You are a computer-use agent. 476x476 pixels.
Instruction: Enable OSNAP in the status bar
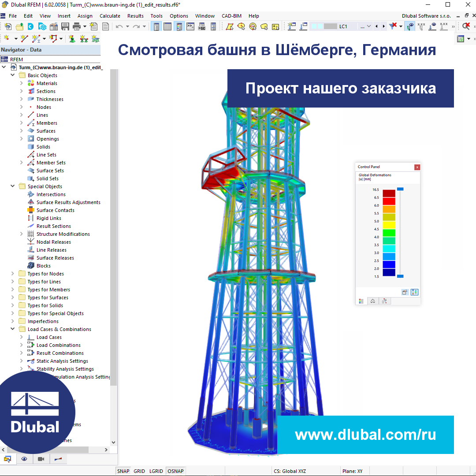[175, 471]
